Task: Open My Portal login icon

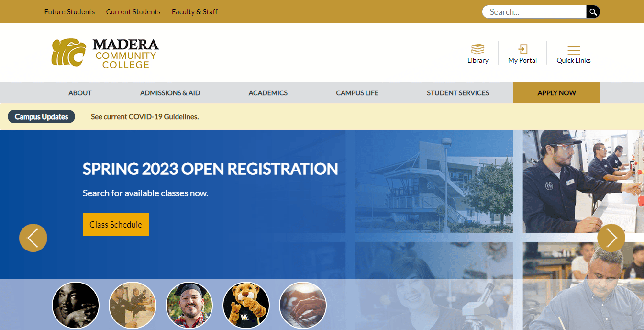Action: (522, 53)
